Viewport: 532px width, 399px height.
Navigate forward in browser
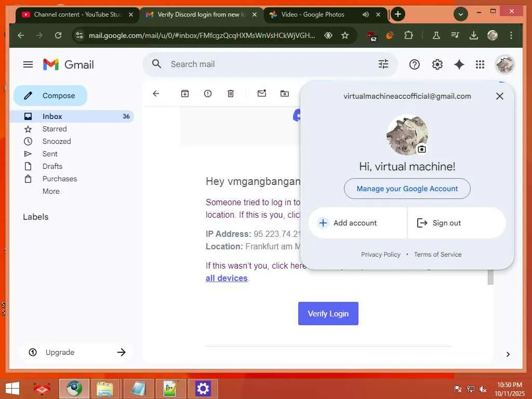tap(39, 35)
